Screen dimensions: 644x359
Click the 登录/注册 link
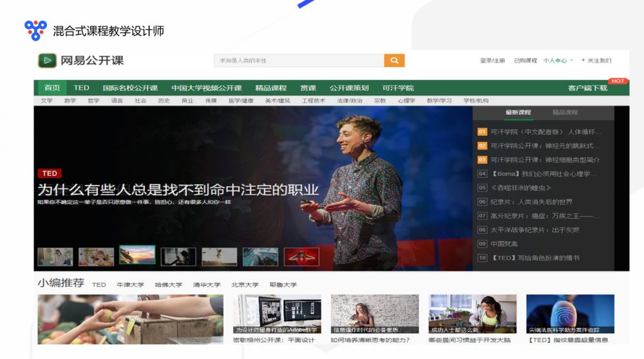493,61
